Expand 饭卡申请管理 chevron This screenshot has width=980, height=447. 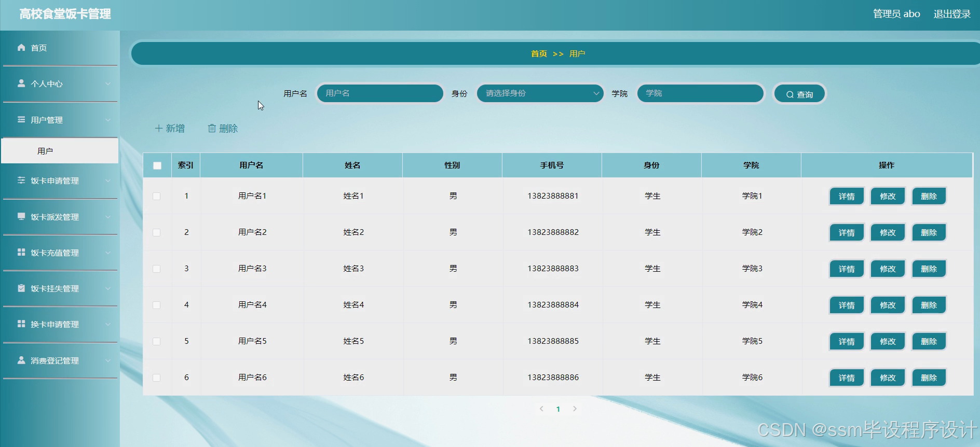coord(108,181)
